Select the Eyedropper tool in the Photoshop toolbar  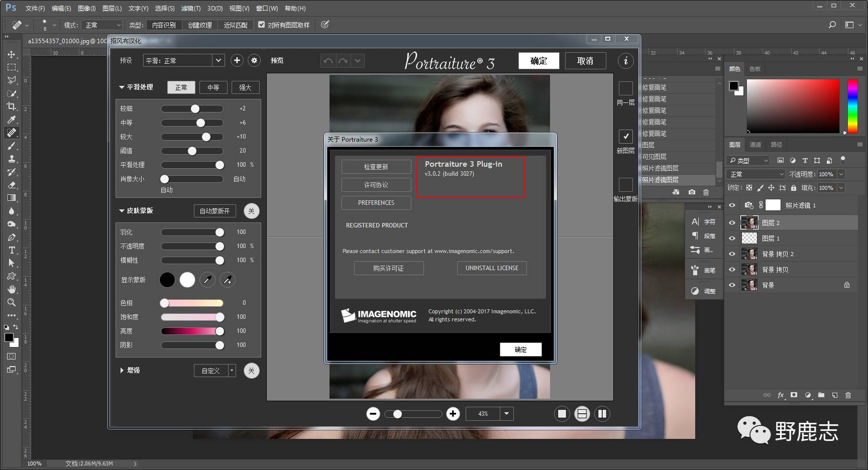(11, 120)
